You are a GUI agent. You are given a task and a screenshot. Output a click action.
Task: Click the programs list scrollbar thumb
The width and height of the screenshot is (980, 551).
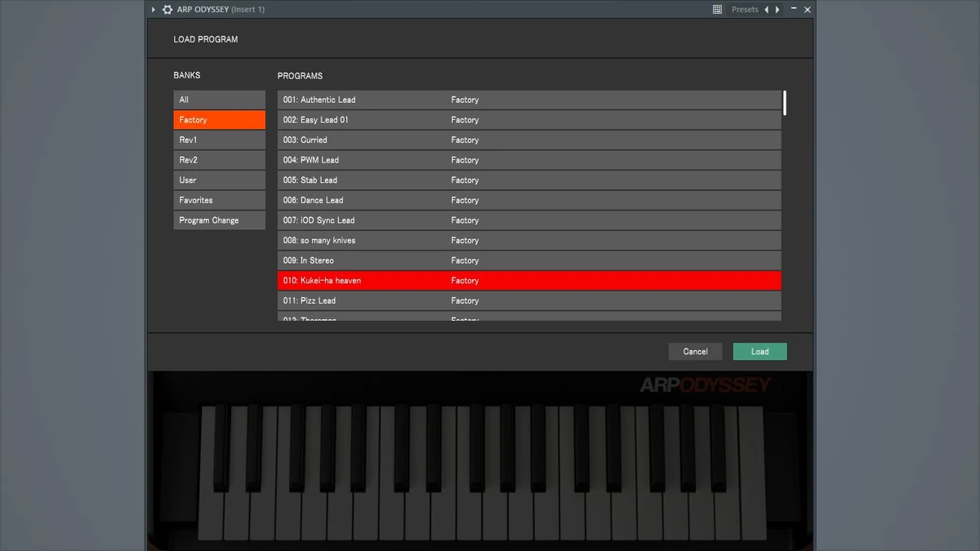[785, 102]
